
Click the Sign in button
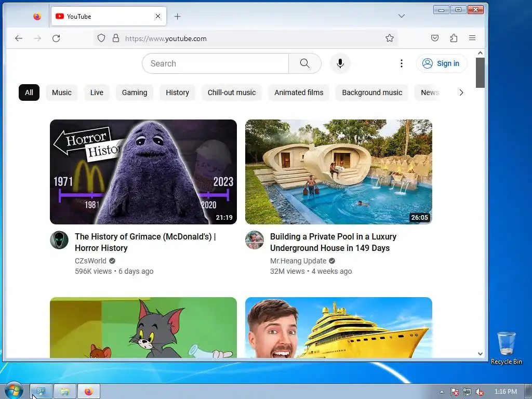tap(442, 63)
